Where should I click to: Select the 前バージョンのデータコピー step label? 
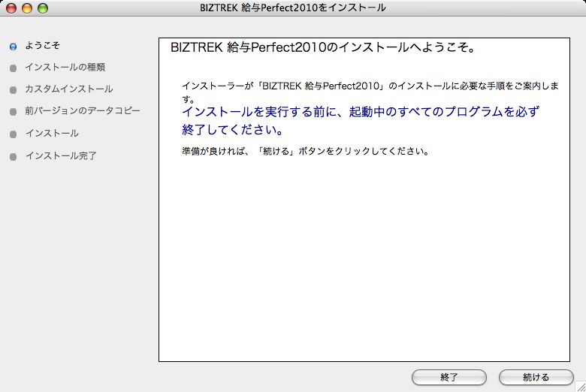coord(82,110)
